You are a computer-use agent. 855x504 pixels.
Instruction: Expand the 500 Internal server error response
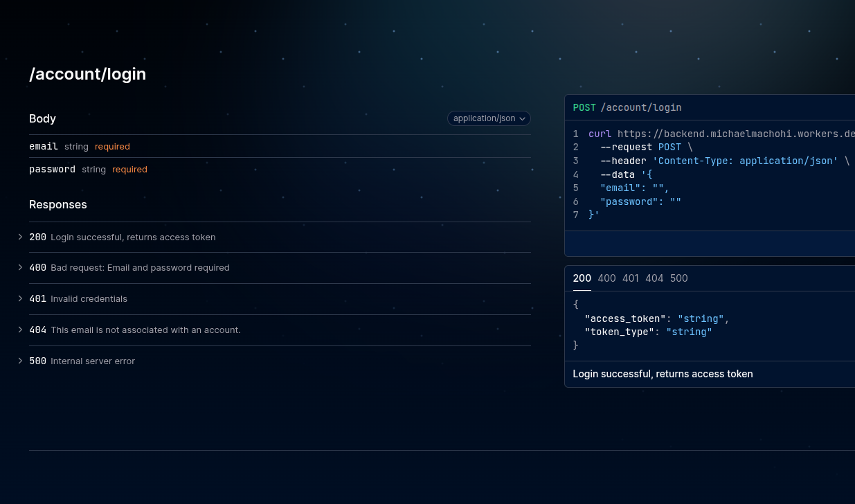pos(82,361)
